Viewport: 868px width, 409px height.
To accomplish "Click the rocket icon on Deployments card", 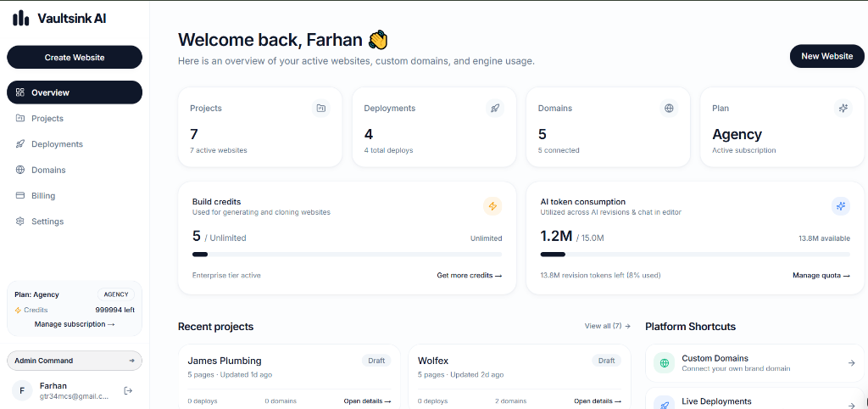I will [x=495, y=108].
